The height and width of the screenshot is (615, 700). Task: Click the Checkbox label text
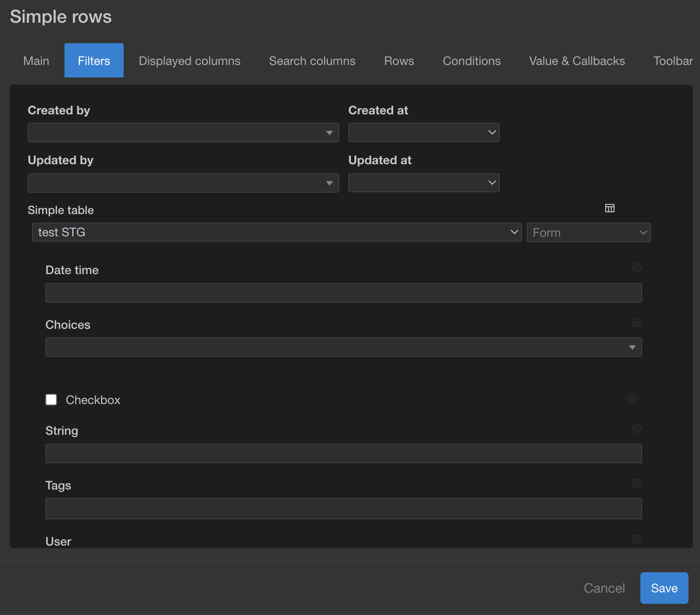pos(93,400)
